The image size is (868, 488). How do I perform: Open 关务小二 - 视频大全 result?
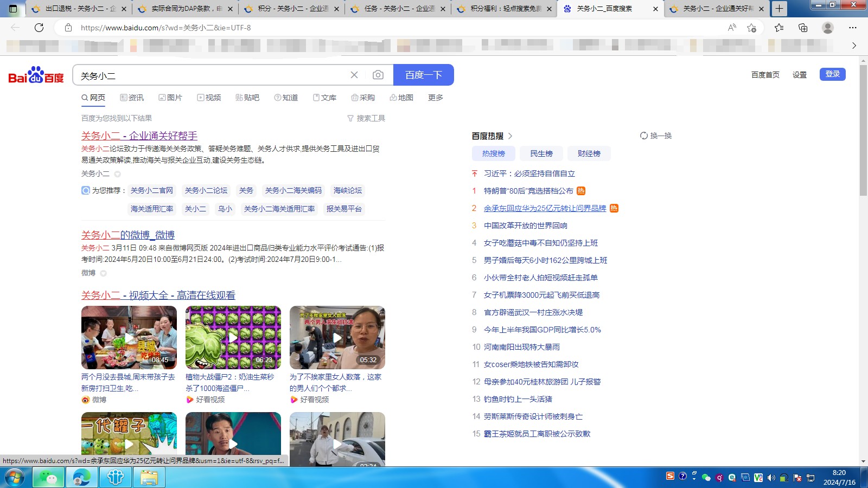click(158, 295)
